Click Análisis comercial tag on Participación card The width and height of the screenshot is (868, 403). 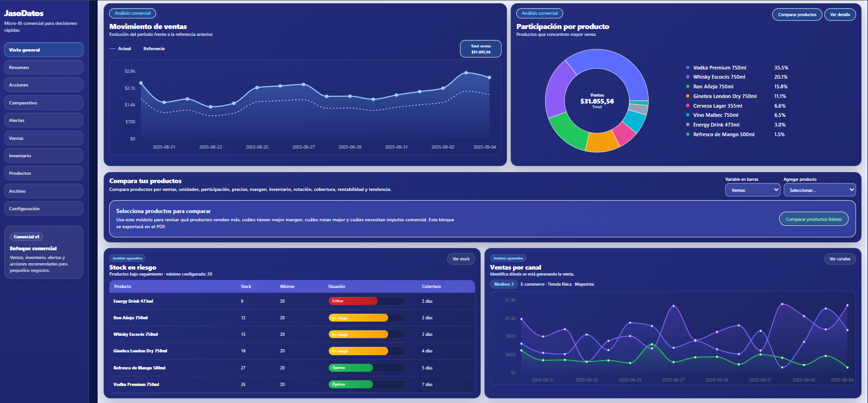point(540,13)
